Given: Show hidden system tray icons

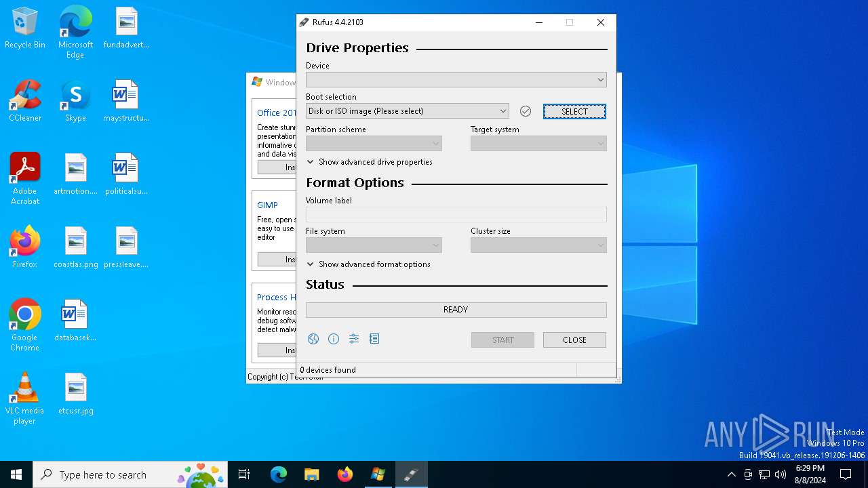Looking at the screenshot, I should (x=731, y=474).
